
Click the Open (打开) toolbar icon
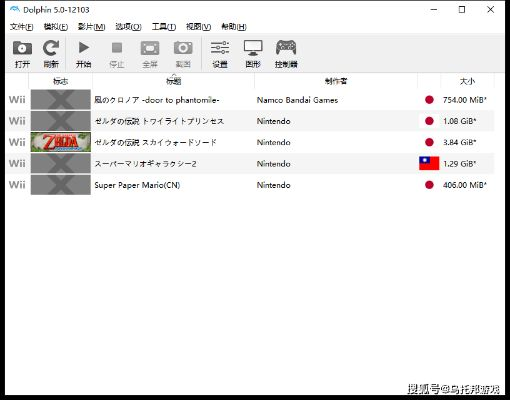[22, 53]
